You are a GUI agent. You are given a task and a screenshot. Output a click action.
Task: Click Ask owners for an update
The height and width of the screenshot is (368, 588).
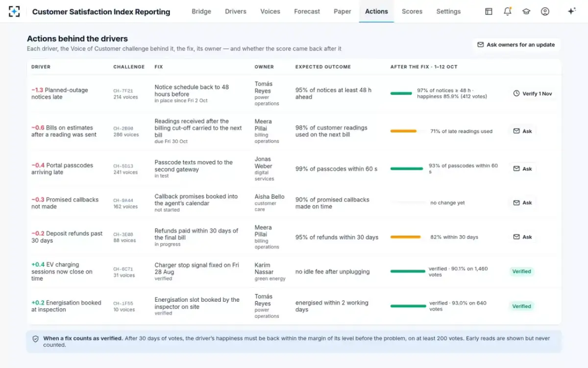coord(516,45)
